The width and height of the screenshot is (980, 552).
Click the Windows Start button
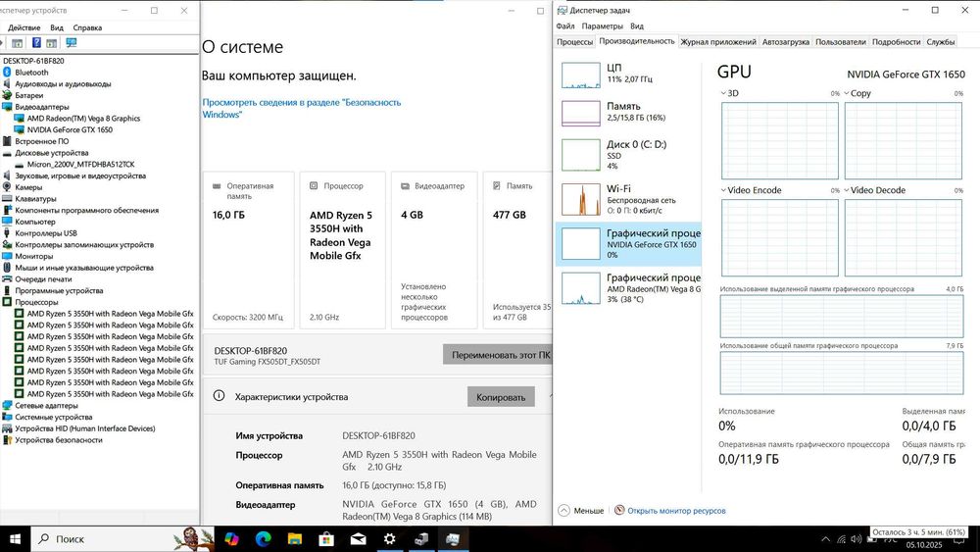point(15,539)
